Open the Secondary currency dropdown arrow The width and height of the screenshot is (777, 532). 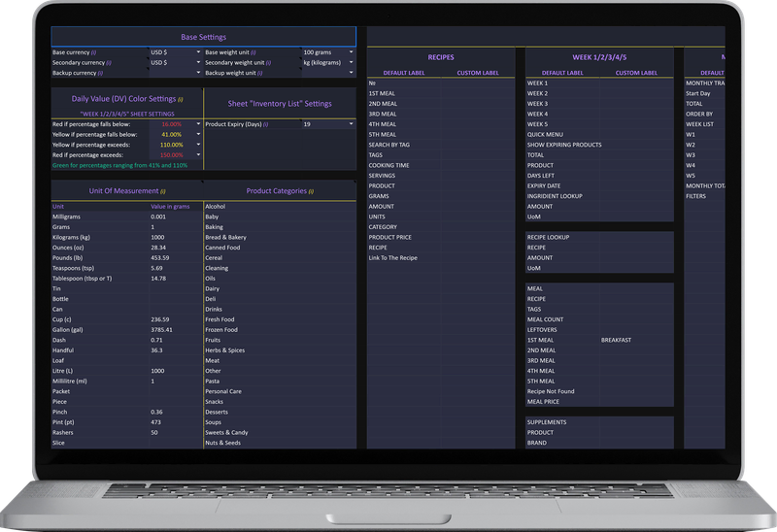coord(198,62)
